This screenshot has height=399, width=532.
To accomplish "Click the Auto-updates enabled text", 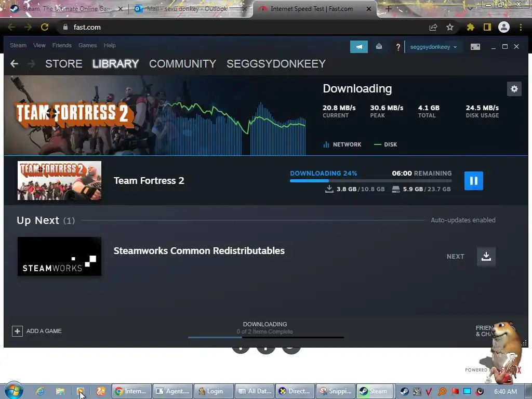I will tap(463, 220).
